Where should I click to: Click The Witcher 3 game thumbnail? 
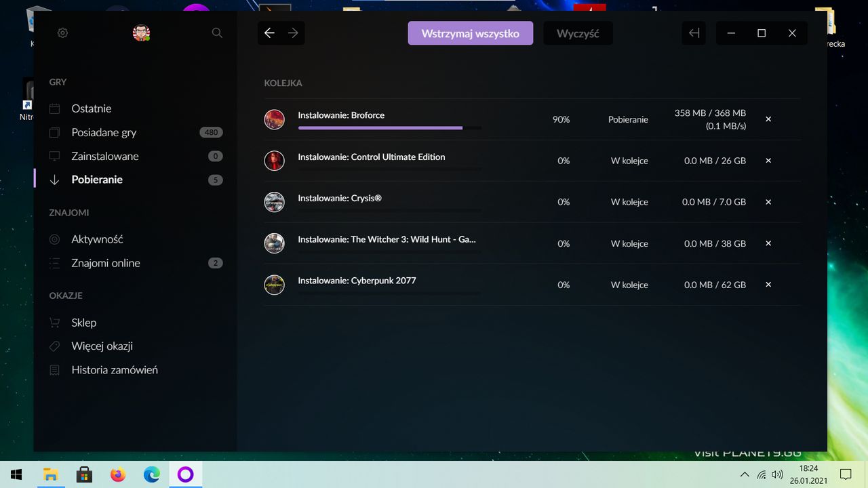(x=274, y=243)
